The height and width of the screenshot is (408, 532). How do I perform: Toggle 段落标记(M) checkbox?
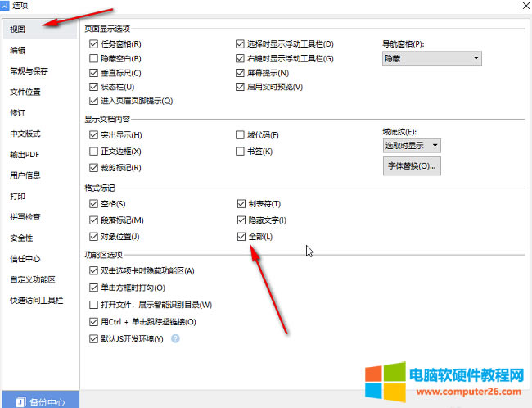tap(93, 220)
